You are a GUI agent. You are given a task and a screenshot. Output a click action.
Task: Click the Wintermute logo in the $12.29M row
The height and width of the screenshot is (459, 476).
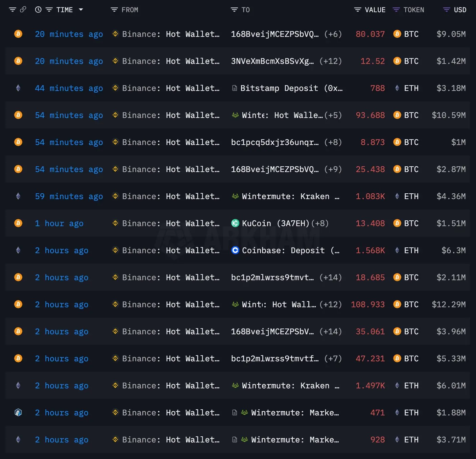coord(235,304)
